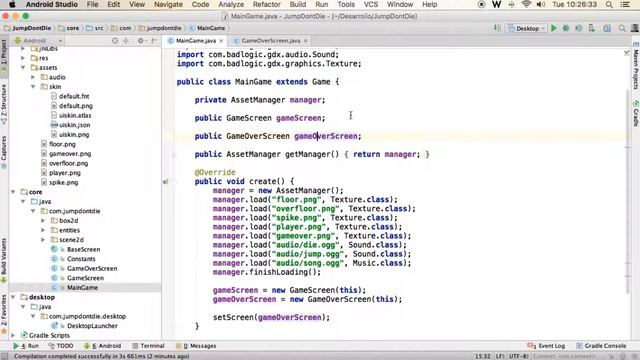Click the volume icon in menu bar
Viewport: 640px width, 360px height.
tap(541, 4)
